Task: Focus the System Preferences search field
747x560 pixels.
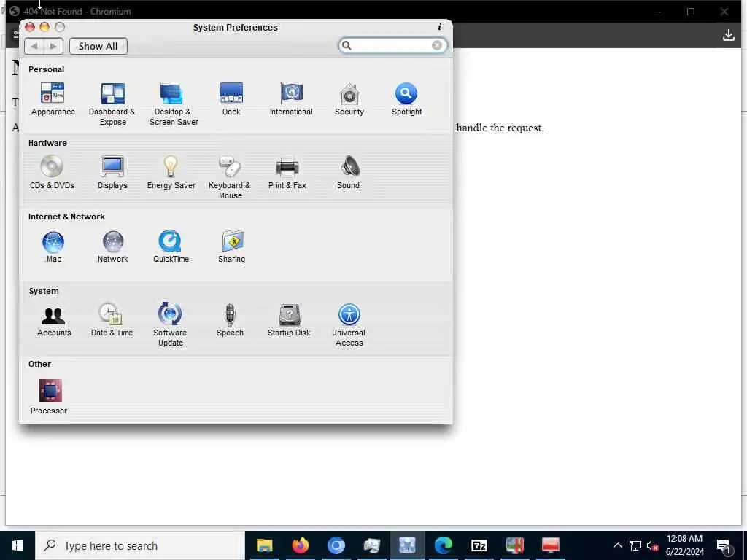Action: pyautogui.click(x=392, y=45)
